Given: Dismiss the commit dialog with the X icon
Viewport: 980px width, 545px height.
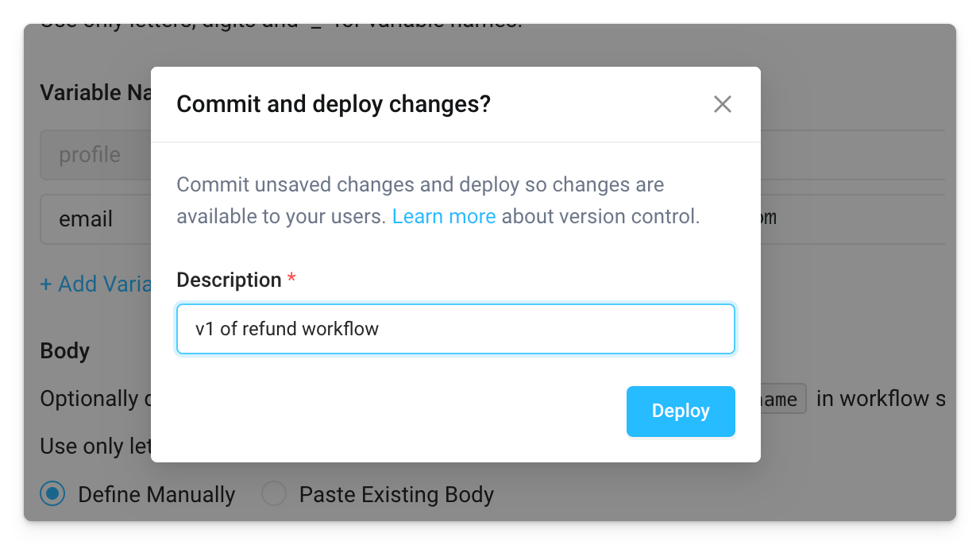Looking at the screenshot, I should click(x=722, y=103).
